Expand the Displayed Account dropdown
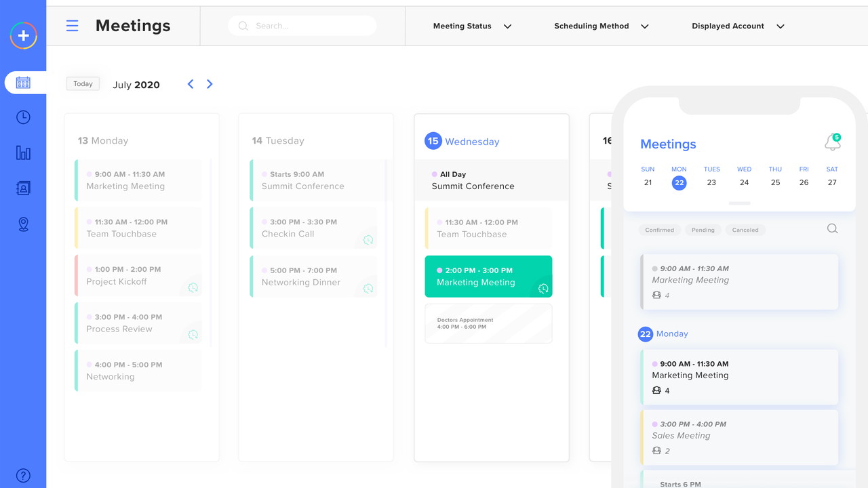868x488 pixels. (737, 26)
